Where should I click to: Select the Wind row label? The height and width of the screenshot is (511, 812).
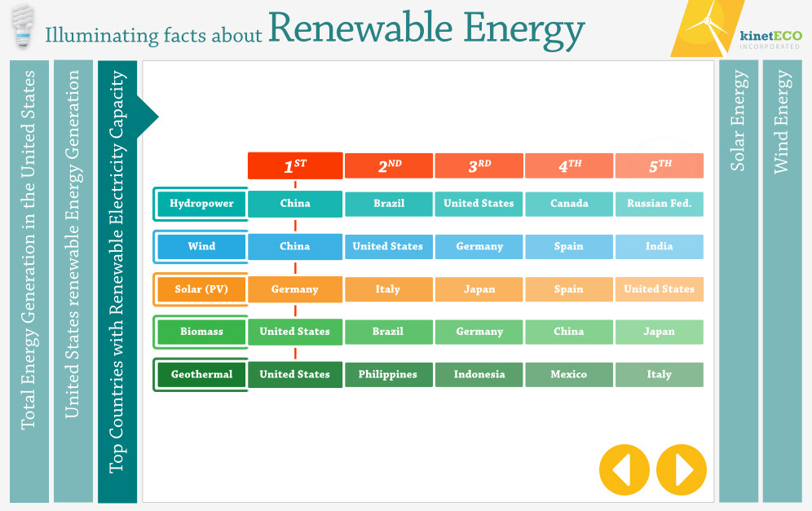tap(201, 246)
